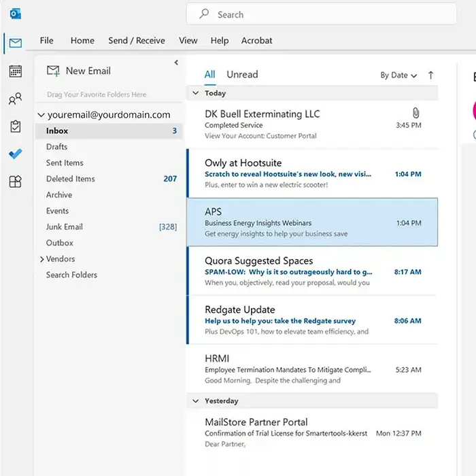Open the To Do checkmark icon
476x476 pixels.
click(x=15, y=154)
